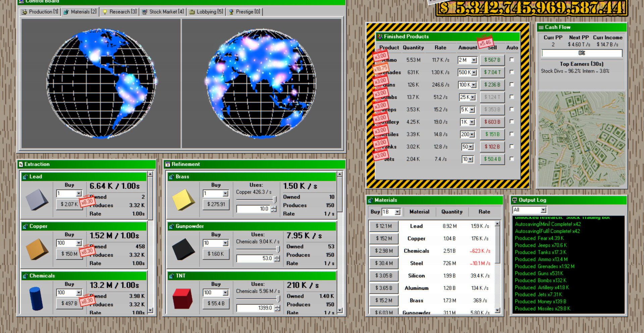
Task: Enable Auto sell checkbox for Ammo
Action: point(512,60)
